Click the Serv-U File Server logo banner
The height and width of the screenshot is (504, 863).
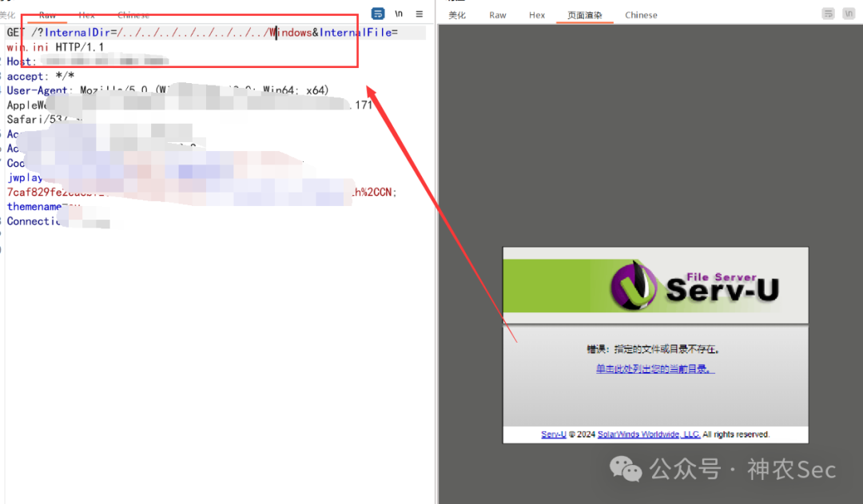coord(655,285)
